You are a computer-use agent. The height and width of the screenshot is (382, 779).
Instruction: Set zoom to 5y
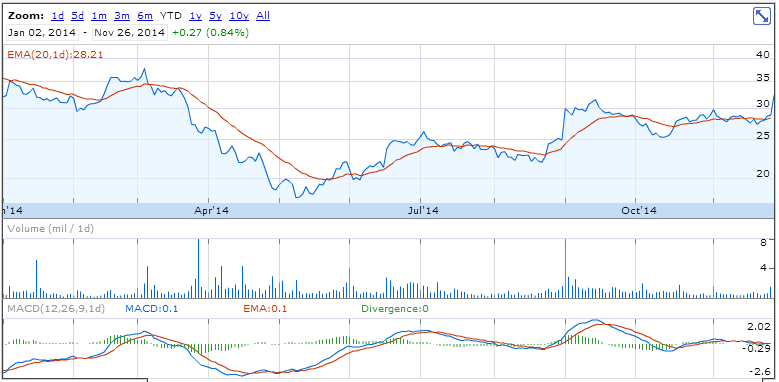point(215,16)
